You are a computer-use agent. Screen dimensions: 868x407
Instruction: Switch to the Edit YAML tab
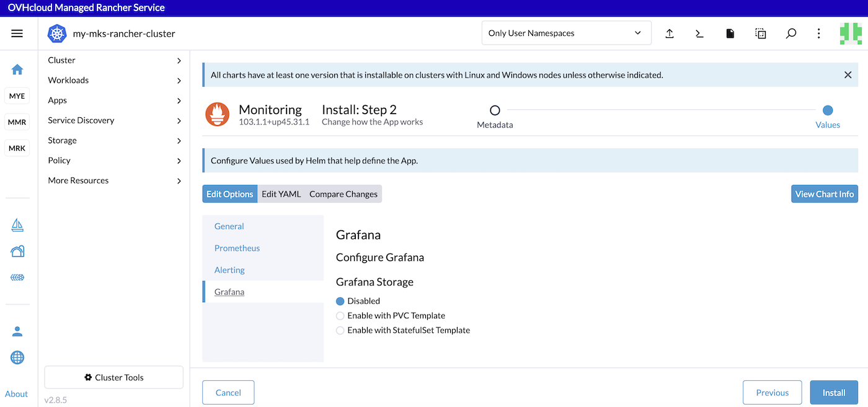point(281,194)
